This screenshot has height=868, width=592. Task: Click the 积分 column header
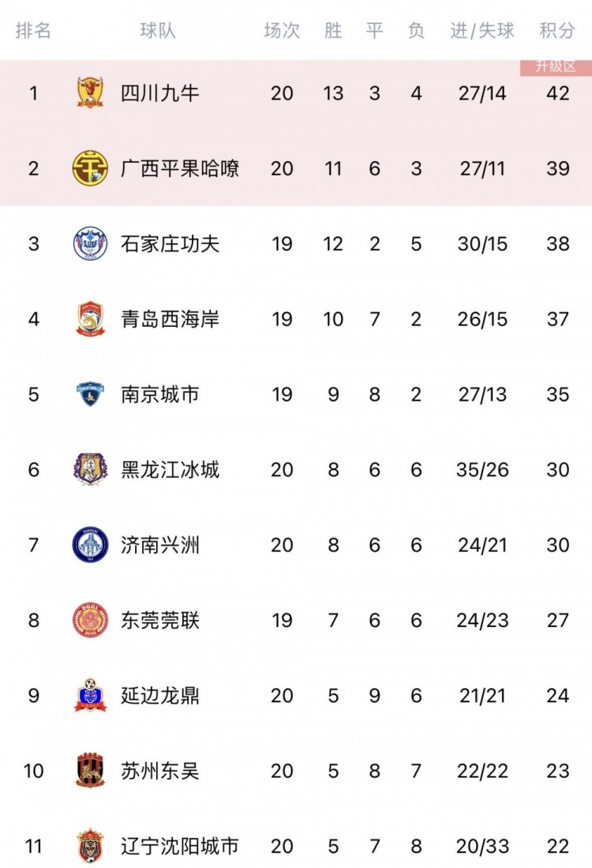557,31
